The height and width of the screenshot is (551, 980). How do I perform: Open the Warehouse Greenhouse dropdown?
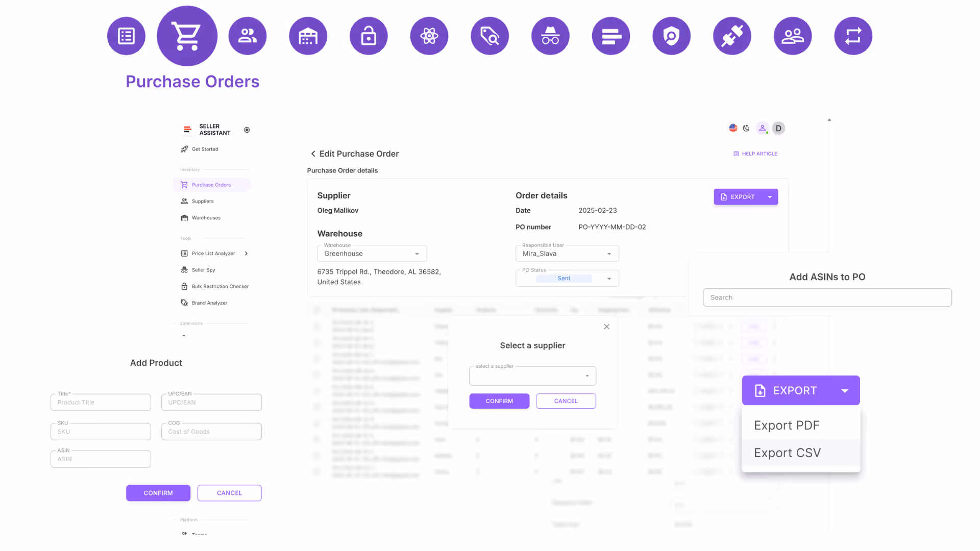click(x=372, y=254)
